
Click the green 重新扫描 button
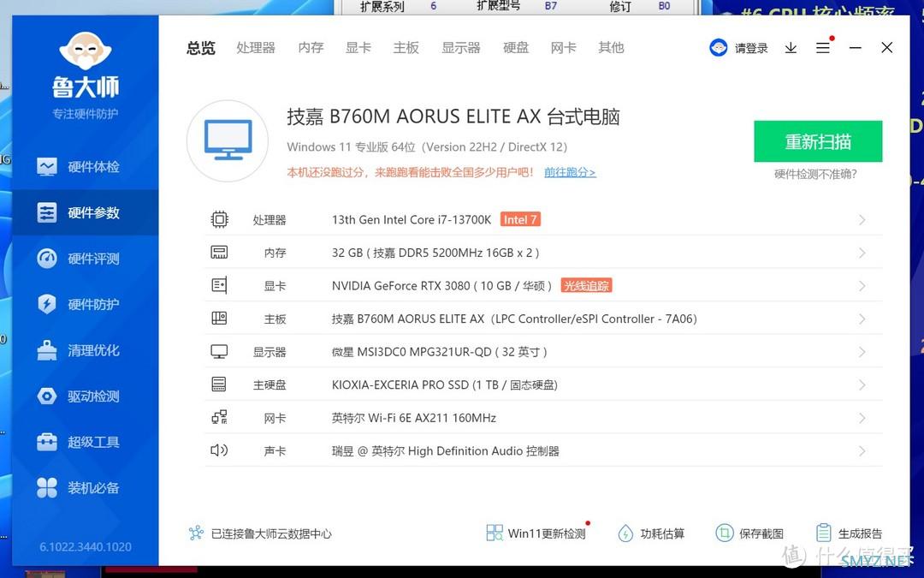[818, 141]
